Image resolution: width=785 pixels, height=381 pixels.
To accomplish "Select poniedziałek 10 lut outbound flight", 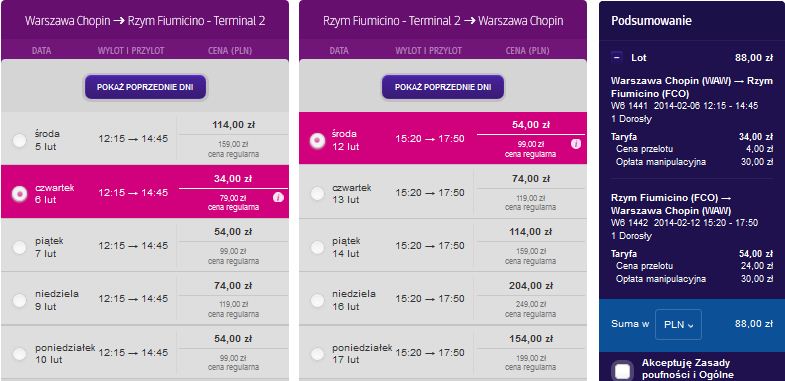I will coord(20,354).
